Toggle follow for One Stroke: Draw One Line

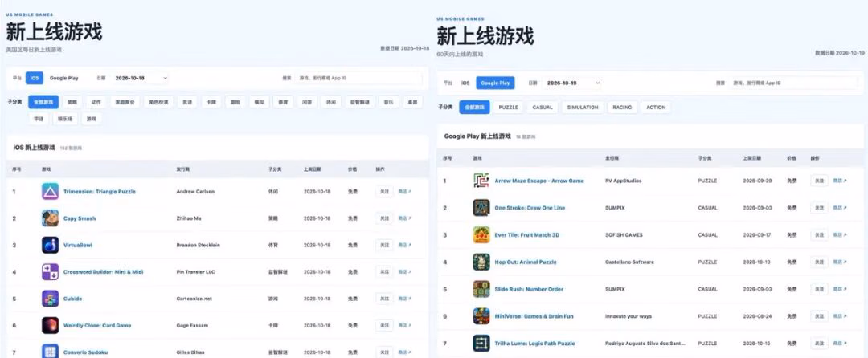point(819,208)
